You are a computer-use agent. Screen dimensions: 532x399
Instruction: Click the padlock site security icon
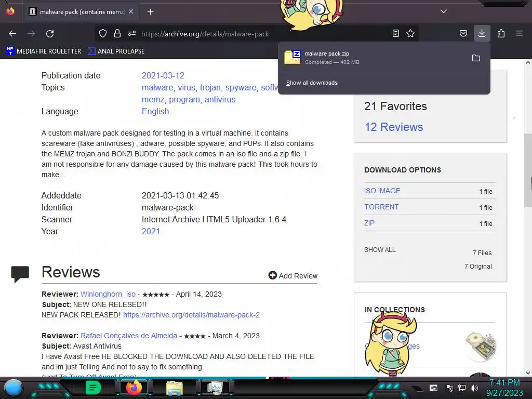(117, 33)
